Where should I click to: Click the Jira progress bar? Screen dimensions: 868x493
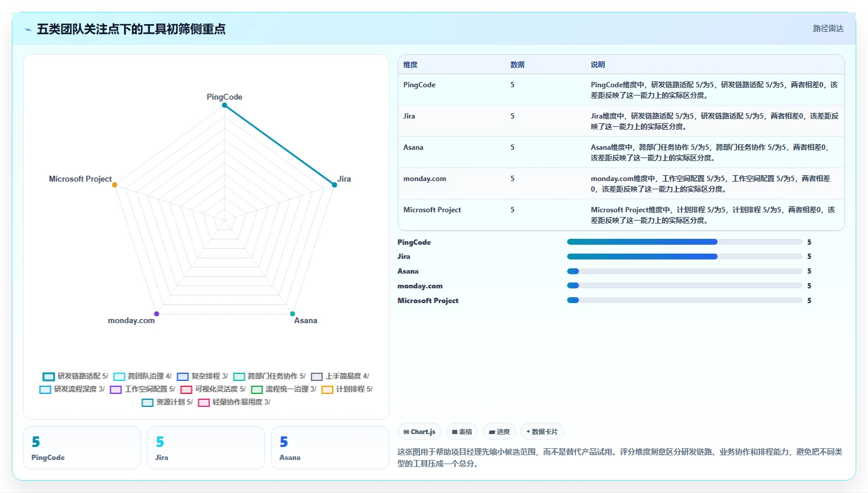point(684,257)
